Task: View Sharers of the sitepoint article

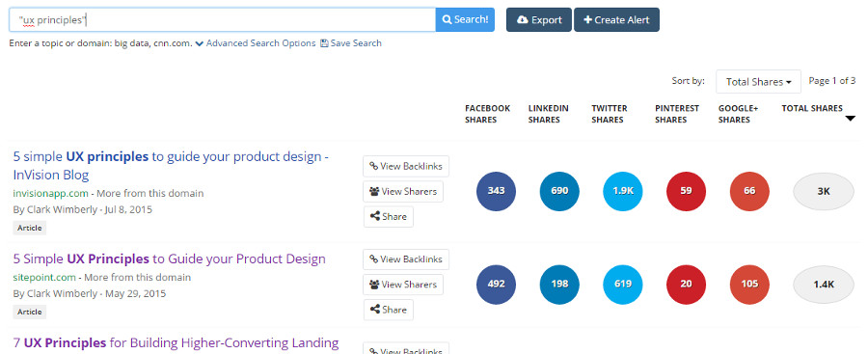Action: (403, 285)
